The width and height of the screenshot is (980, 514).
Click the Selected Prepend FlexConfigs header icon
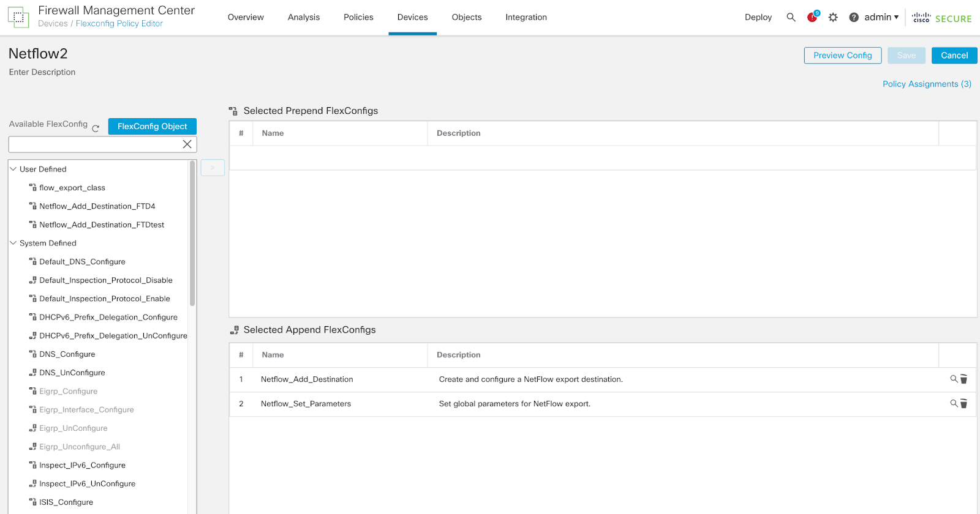pos(233,111)
